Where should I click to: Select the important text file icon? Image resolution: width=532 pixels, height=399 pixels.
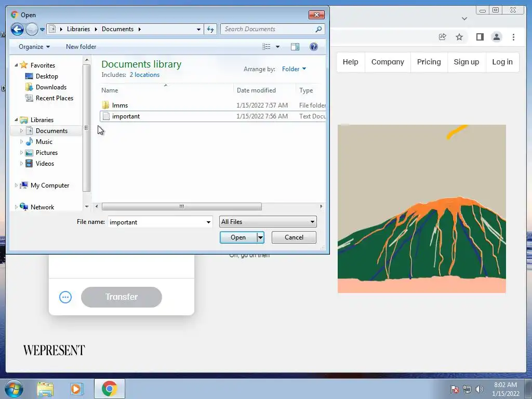point(106,116)
